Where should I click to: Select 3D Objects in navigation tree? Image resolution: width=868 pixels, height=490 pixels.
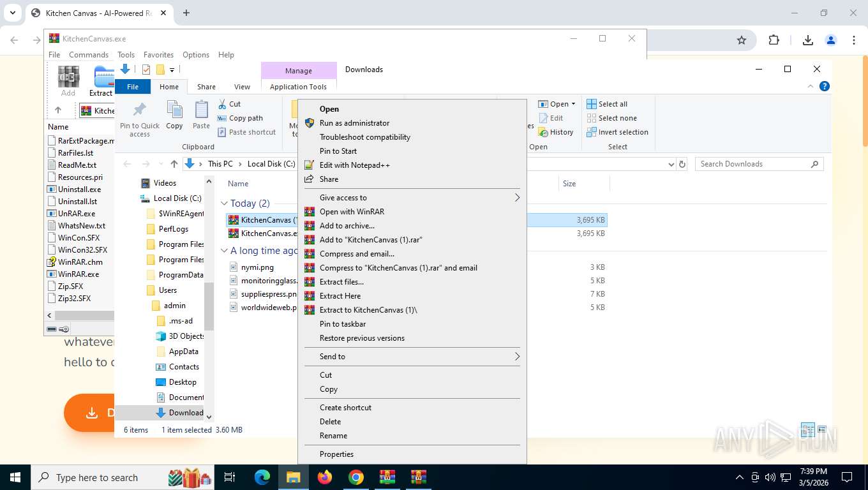coord(180,336)
